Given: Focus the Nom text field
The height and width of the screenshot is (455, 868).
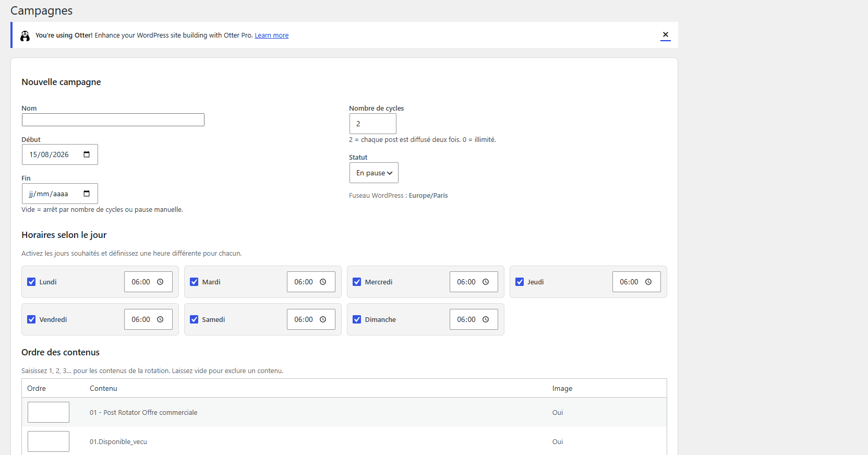Looking at the screenshot, I should [x=113, y=120].
